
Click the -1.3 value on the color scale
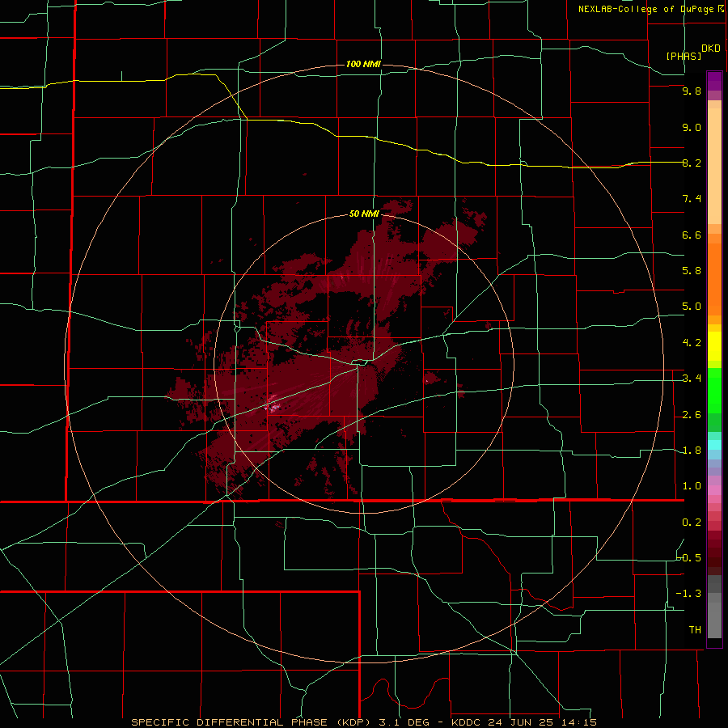coord(688,594)
